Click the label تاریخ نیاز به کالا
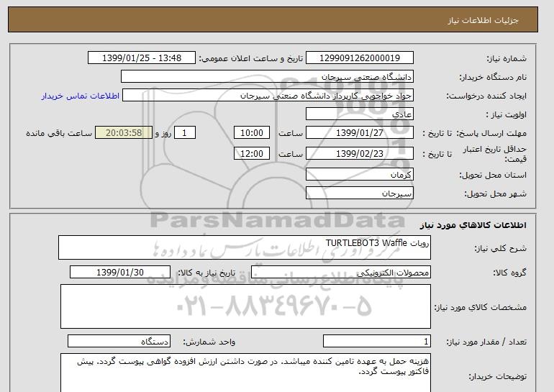 [206, 273]
